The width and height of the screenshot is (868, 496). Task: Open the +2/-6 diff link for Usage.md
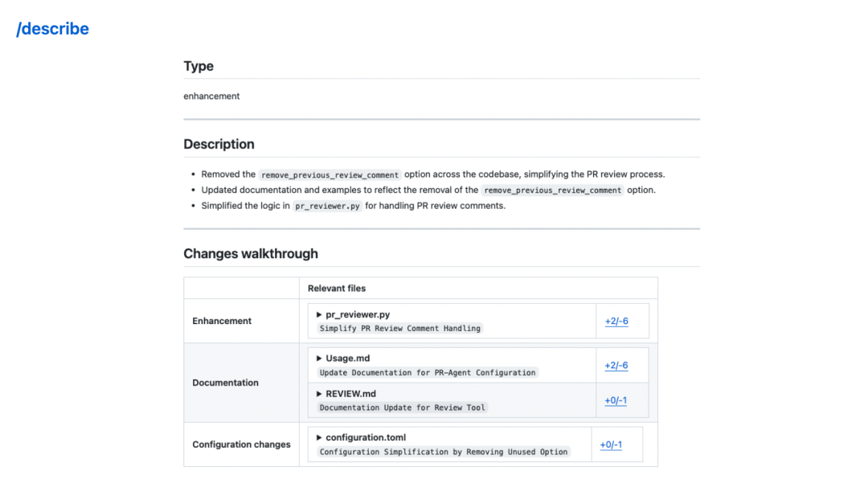tap(616, 366)
